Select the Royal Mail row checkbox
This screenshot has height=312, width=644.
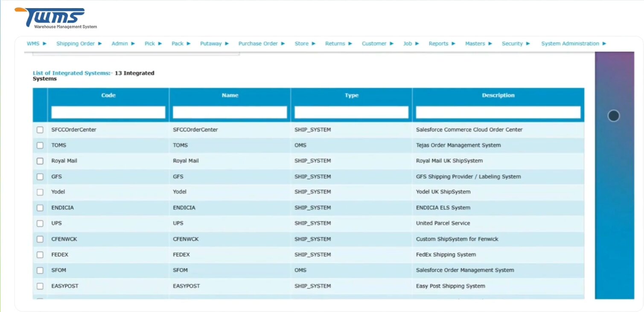[x=40, y=161]
